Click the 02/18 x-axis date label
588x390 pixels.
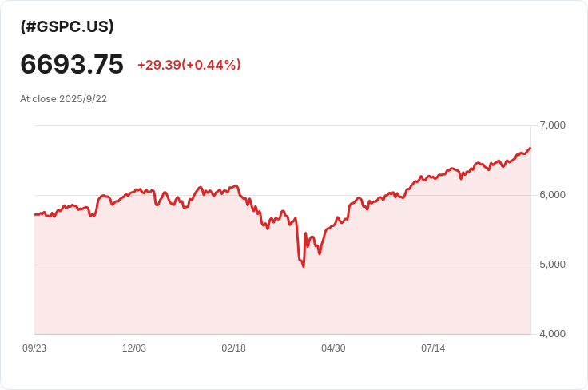(x=233, y=348)
